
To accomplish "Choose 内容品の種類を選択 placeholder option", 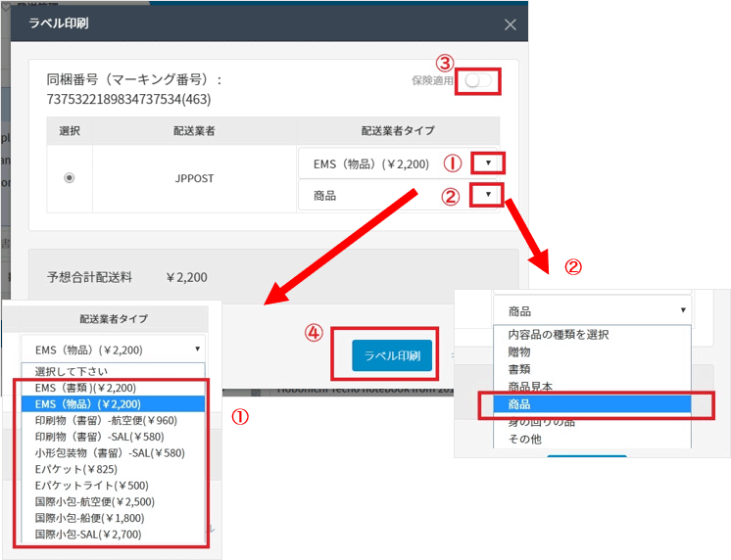I will pyautogui.click(x=592, y=335).
